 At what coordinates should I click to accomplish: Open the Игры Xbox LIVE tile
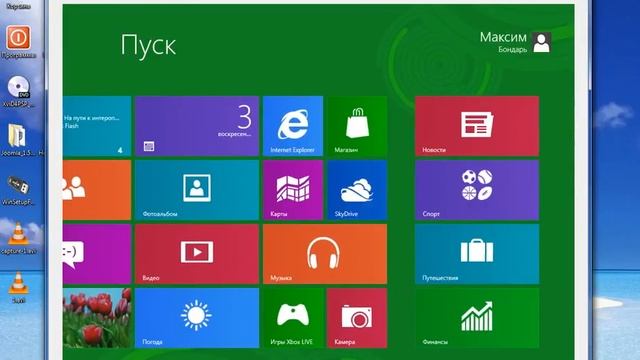[293, 318]
